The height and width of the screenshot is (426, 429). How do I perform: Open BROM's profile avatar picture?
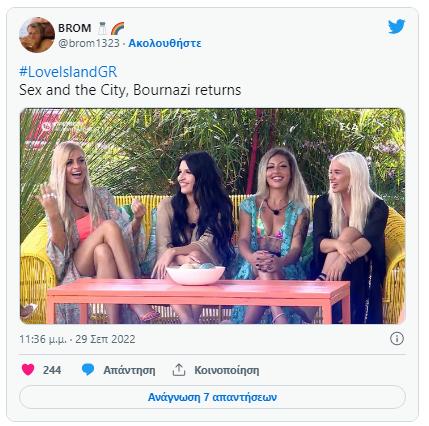point(37,35)
